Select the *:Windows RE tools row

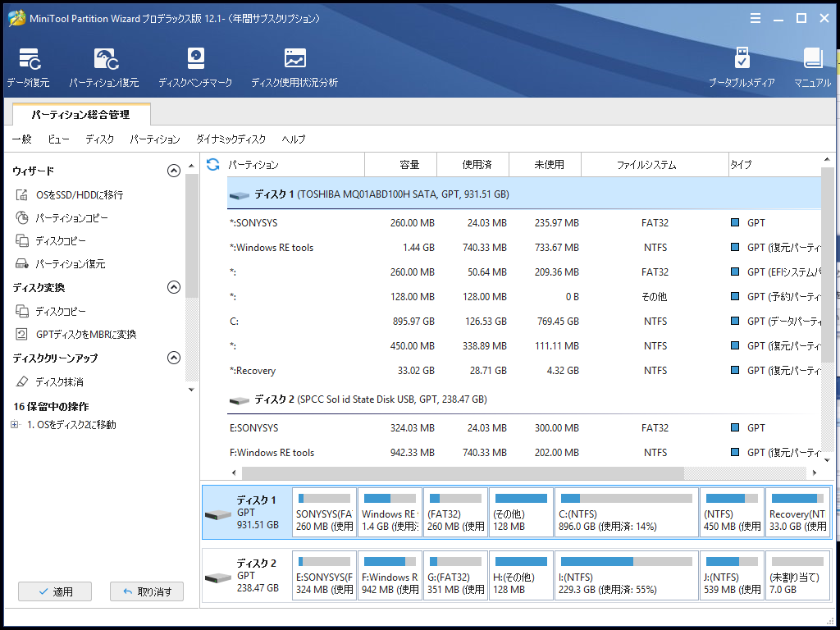tap(524, 248)
